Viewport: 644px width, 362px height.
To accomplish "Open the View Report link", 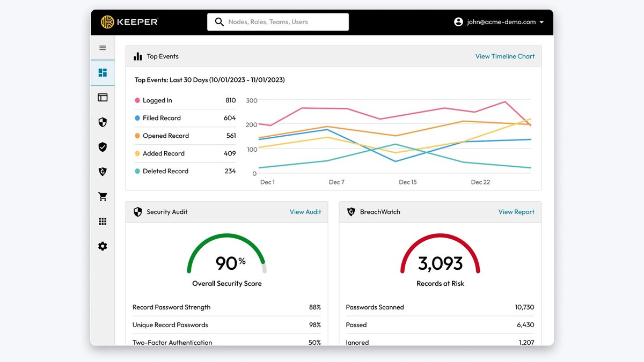I will pos(516,212).
